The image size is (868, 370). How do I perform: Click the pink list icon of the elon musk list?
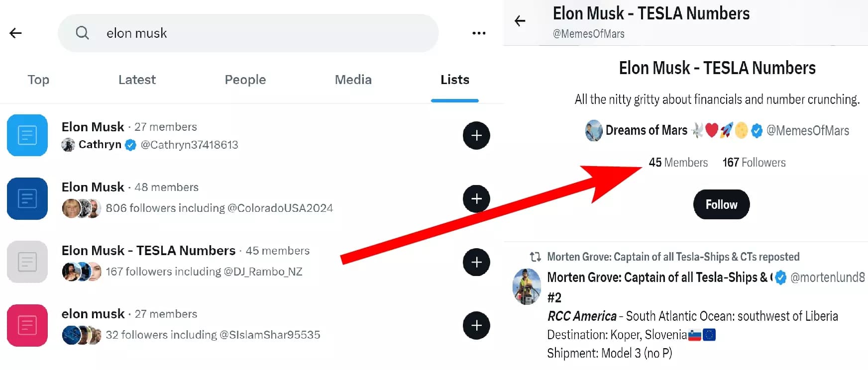click(27, 325)
